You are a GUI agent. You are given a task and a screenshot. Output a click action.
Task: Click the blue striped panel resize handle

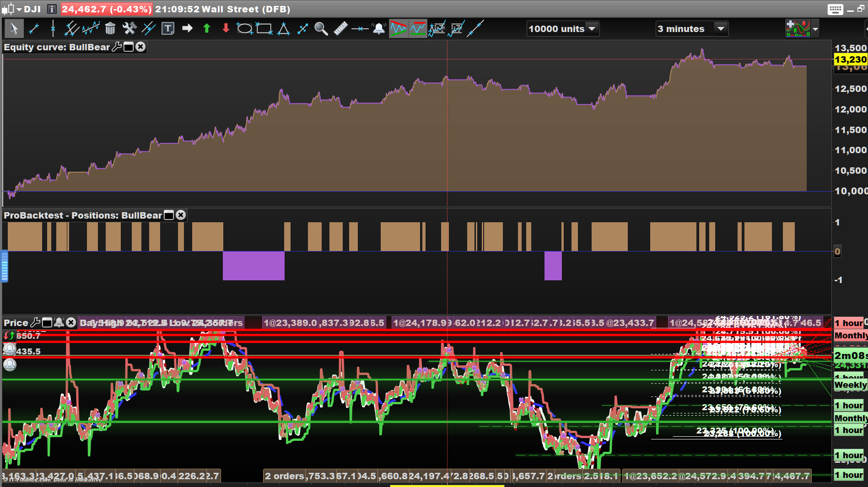click(5, 266)
